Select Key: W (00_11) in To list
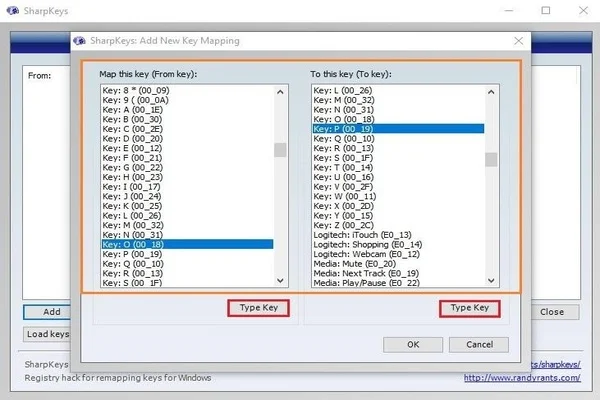This screenshot has height=400, width=600. point(398,196)
